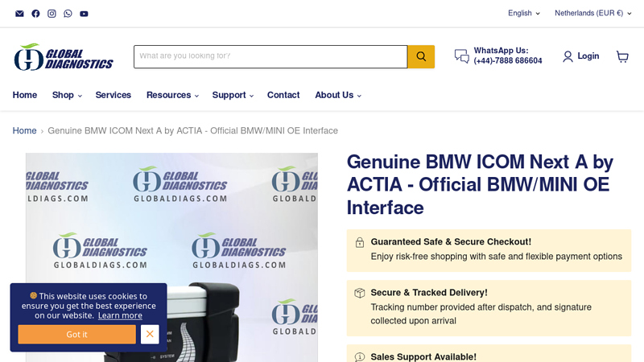The width and height of the screenshot is (644, 362).
Task: Accept cookies with Got it
Action: pyautogui.click(x=76, y=334)
